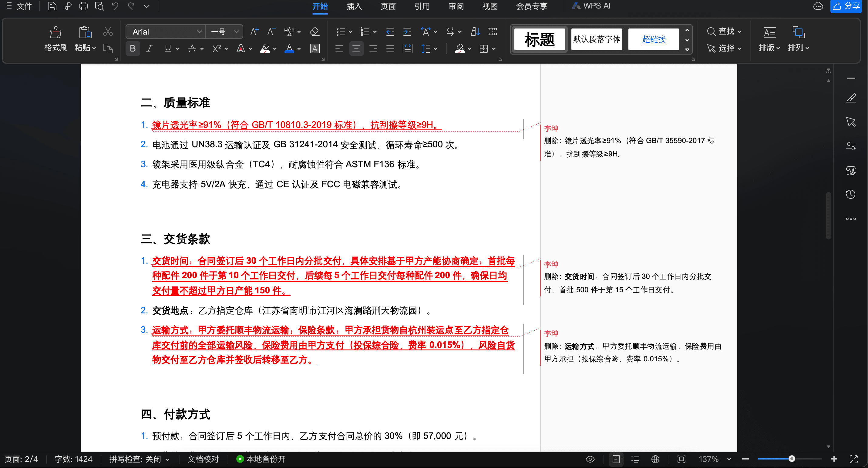The image size is (868, 468).
Task: Click the Cut scissors icon
Action: tap(107, 32)
